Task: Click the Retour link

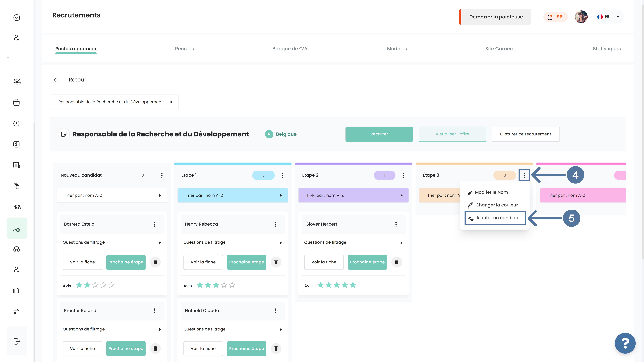Action: (x=77, y=80)
